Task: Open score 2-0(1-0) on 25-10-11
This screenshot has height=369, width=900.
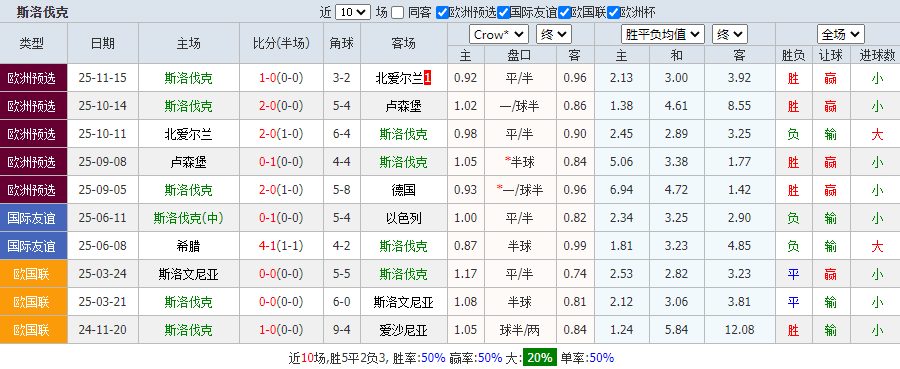Action: coord(281,134)
